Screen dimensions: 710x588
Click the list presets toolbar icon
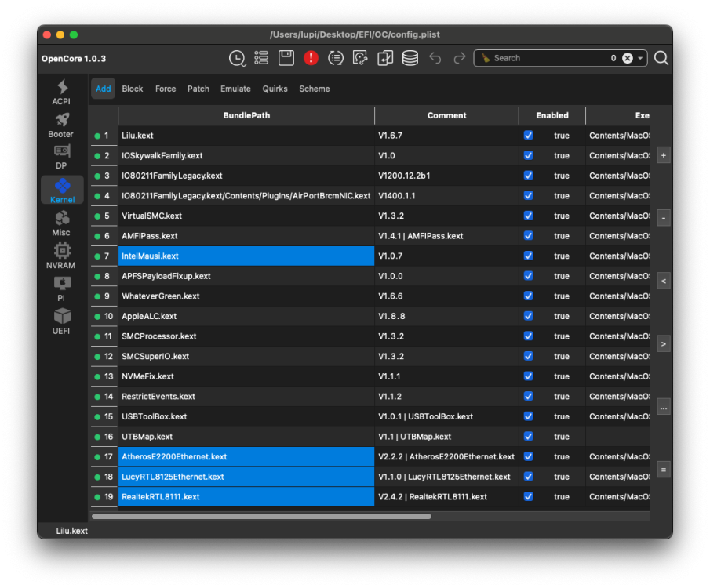coord(261,58)
